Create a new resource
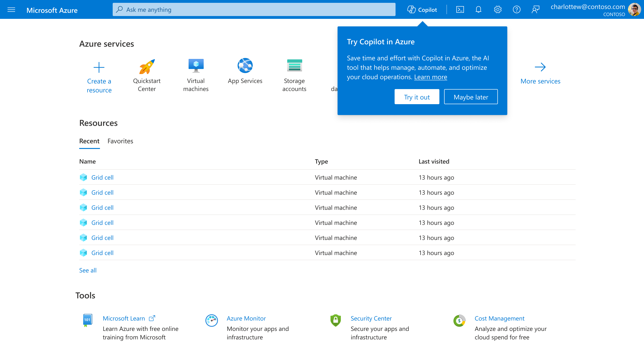The image size is (644, 362). 99,76
